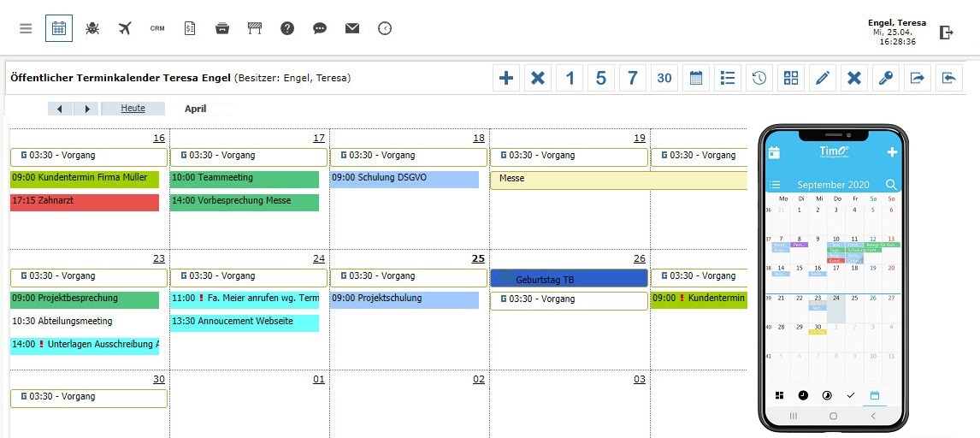Open the Geburtstag TB event
Viewport: 980px width, 438px height.
[x=569, y=279]
